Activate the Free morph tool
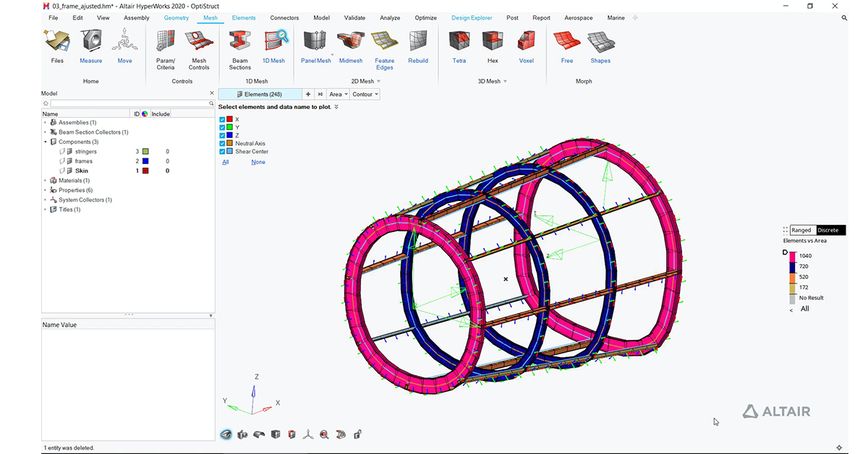This screenshot has height=454, width=868. click(567, 46)
